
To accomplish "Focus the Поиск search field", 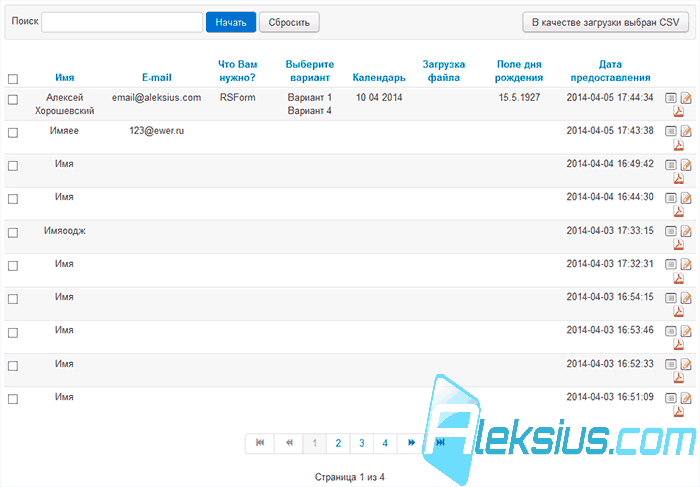I will pyautogui.click(x=122, y=22).
